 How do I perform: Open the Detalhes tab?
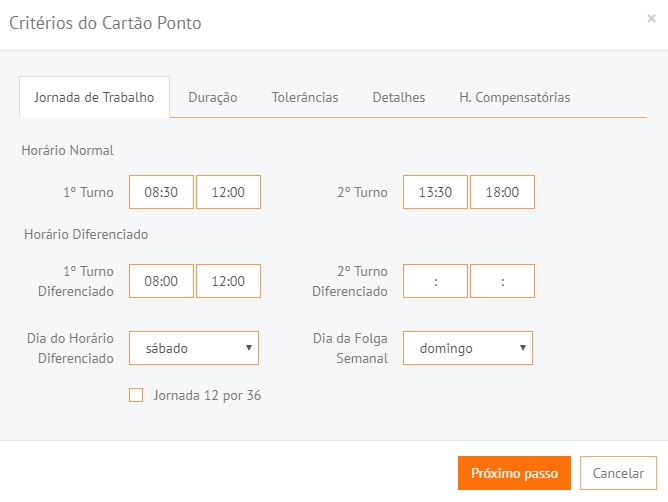pos(398,97)
